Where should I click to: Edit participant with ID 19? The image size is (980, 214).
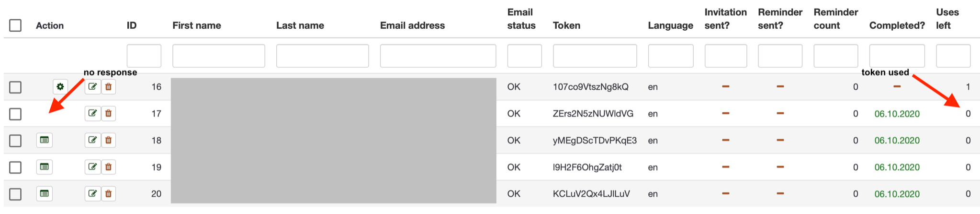point(92,167)
